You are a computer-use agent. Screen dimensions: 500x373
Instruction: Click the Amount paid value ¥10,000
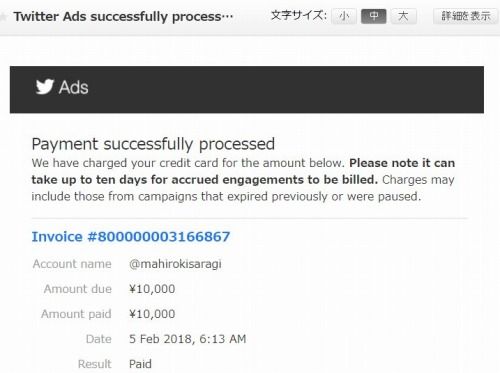pyautogui.click(x=152, y=314)
